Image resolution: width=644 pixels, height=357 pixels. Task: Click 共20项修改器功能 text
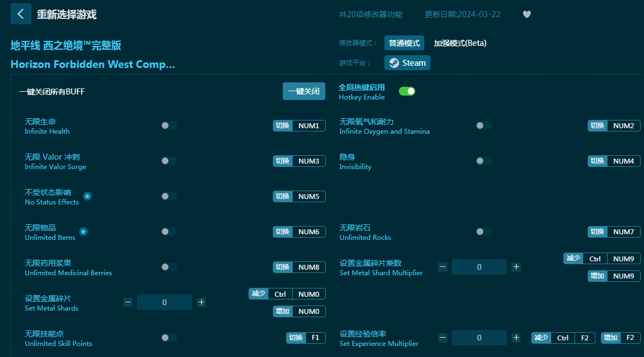[371, 14]
